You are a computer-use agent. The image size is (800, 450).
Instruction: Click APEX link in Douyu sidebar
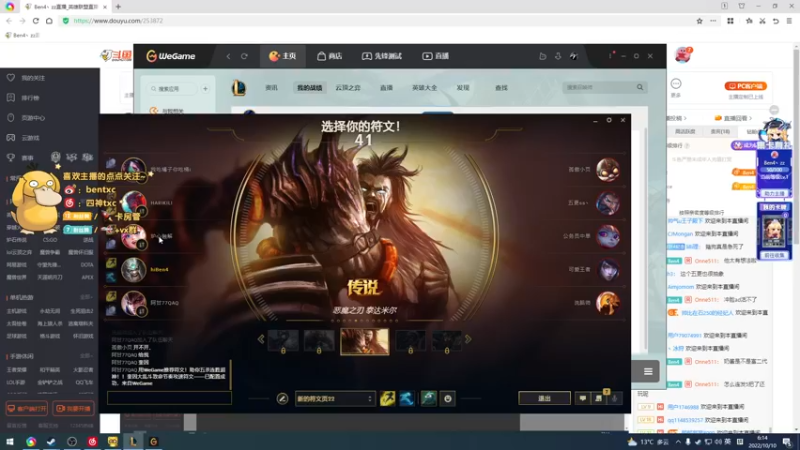pyautogui.click(x=87, y=278)
